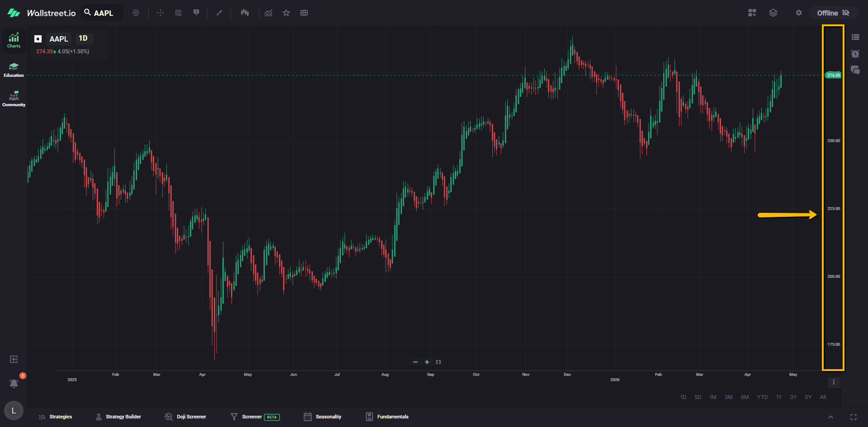Open the indicators chart icon
The image size is (868, 427).
(x=269, y=13)
